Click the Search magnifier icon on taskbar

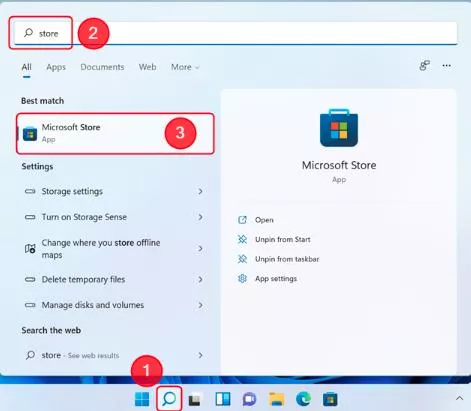coord(169,399)
